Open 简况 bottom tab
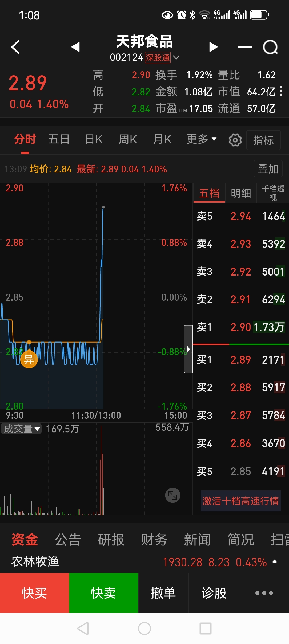This screenshot has height=644, width=289. (241, 539)
